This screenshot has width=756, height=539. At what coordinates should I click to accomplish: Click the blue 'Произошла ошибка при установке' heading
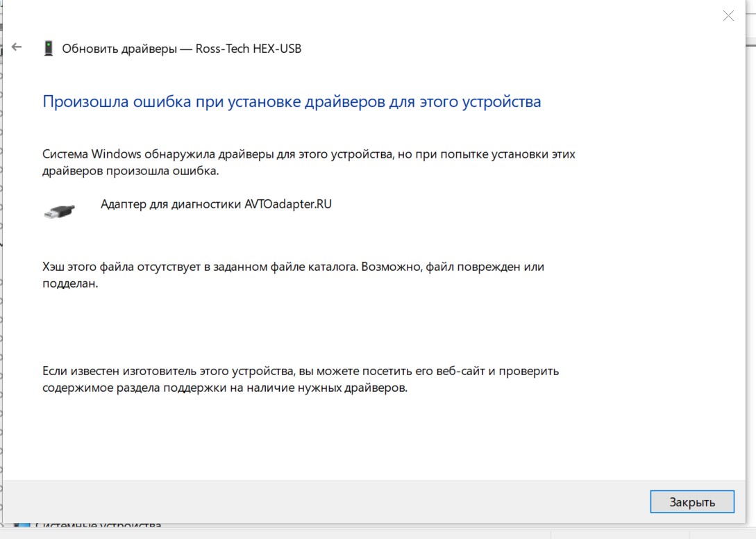click(292, 101)
